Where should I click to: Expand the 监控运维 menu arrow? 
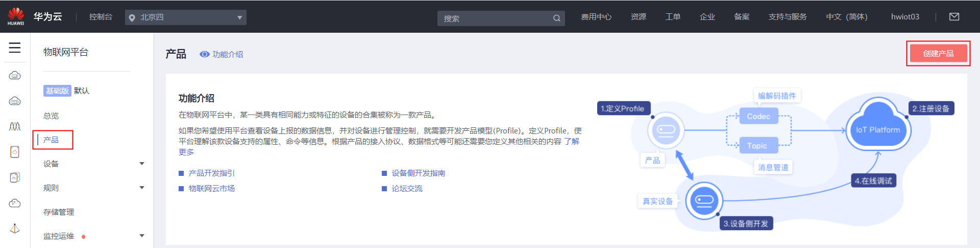[142, 236]
